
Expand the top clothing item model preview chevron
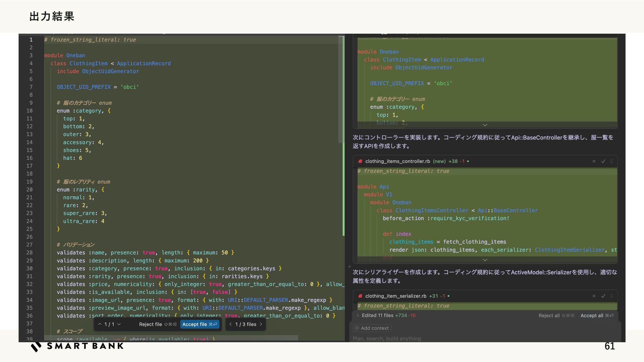pos(485,125)
